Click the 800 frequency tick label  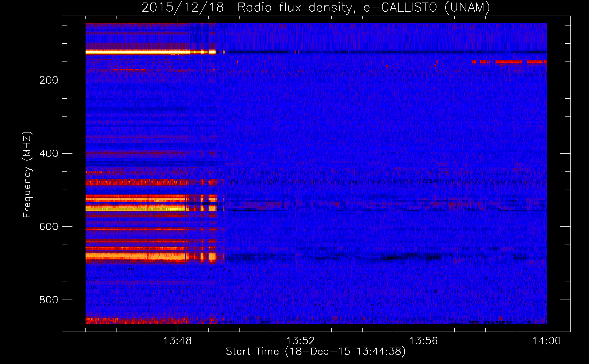point(49,300)
